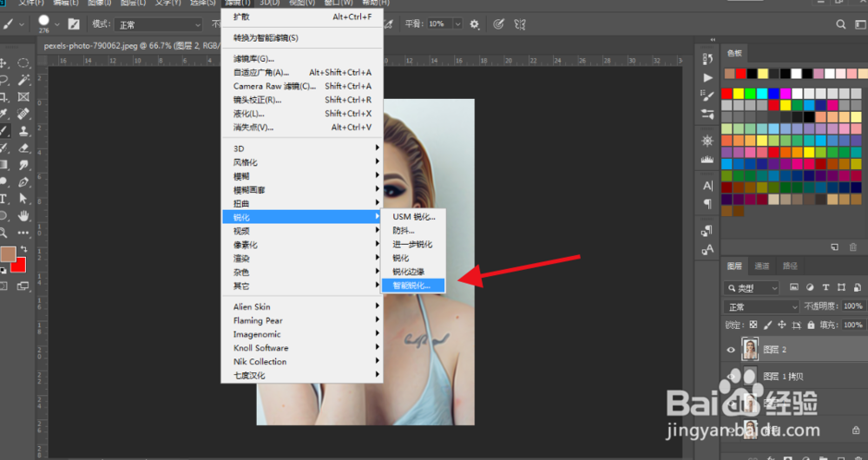Select the Smudge tool
This screenshot has height=460, width=868.
(x=23, y=165)
